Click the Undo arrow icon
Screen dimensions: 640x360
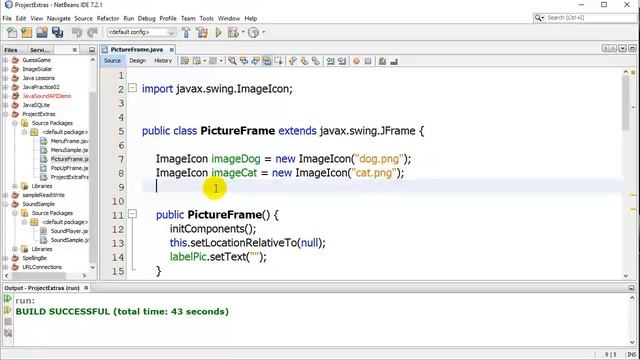pos(77,32)
